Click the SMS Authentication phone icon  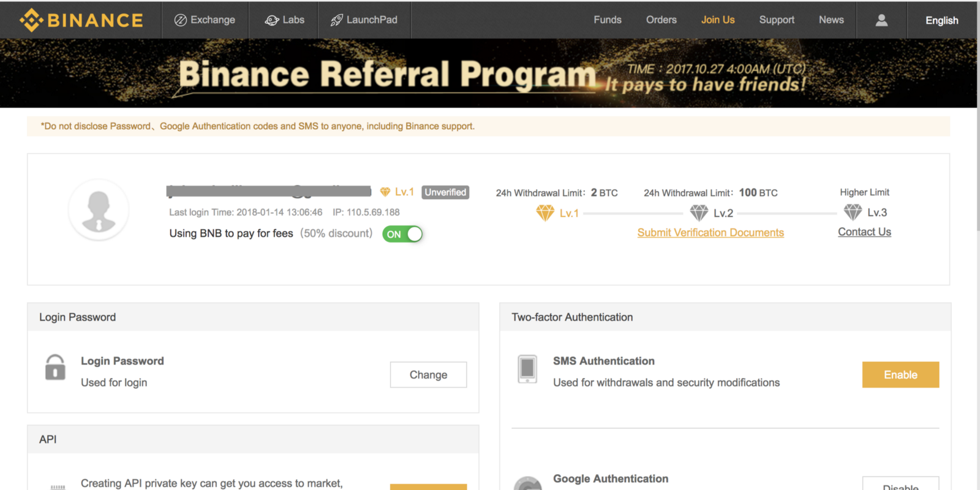527,369
